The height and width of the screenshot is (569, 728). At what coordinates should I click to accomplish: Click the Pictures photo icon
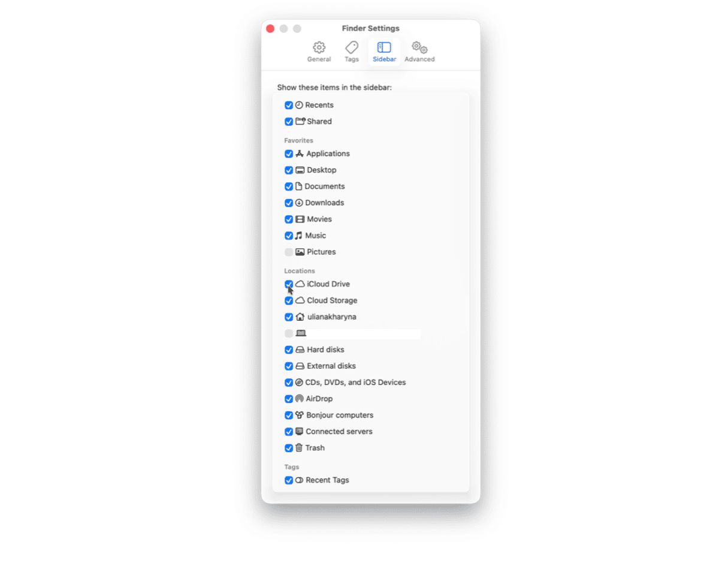point(300,252)
